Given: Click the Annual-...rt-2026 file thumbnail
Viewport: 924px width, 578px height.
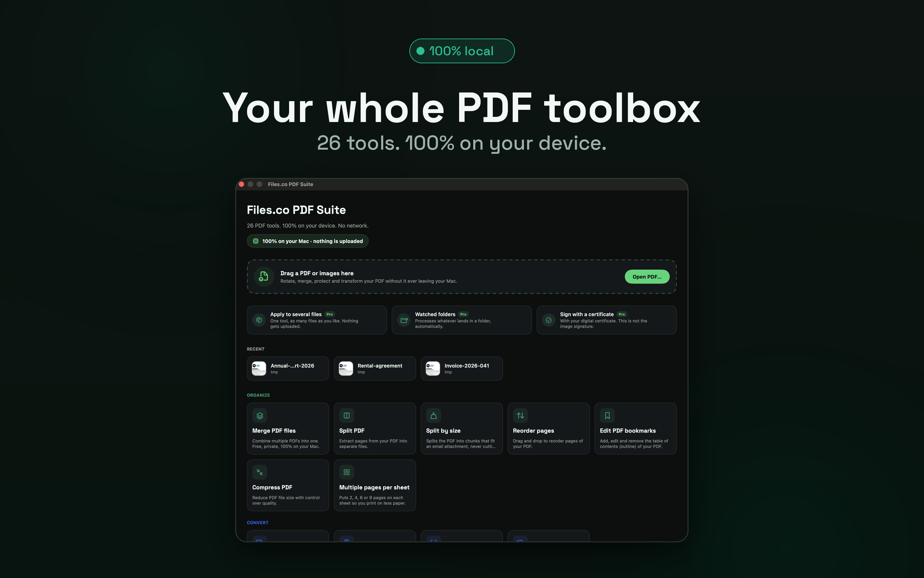Looking at the screenshot, I should click(x=259, y=369).
